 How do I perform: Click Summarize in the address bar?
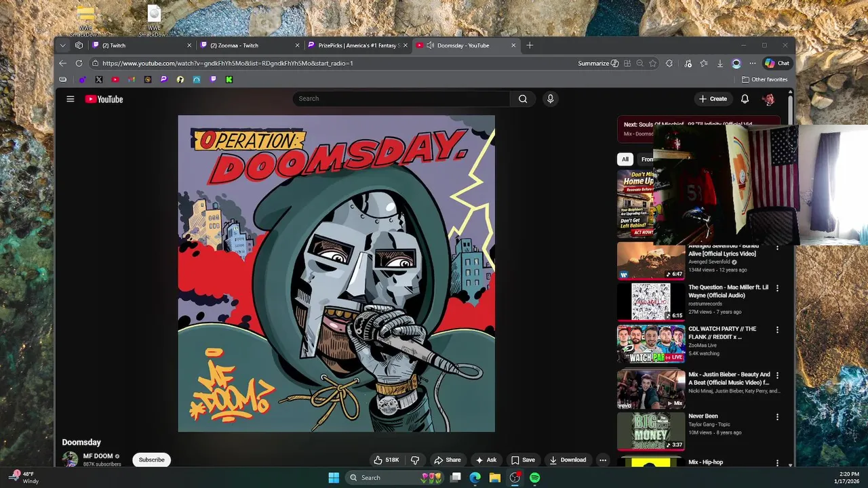point(598,63)
